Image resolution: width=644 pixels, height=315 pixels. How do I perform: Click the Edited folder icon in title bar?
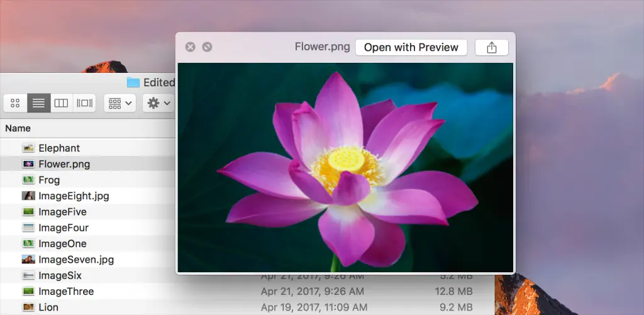[x=133, y=82]
